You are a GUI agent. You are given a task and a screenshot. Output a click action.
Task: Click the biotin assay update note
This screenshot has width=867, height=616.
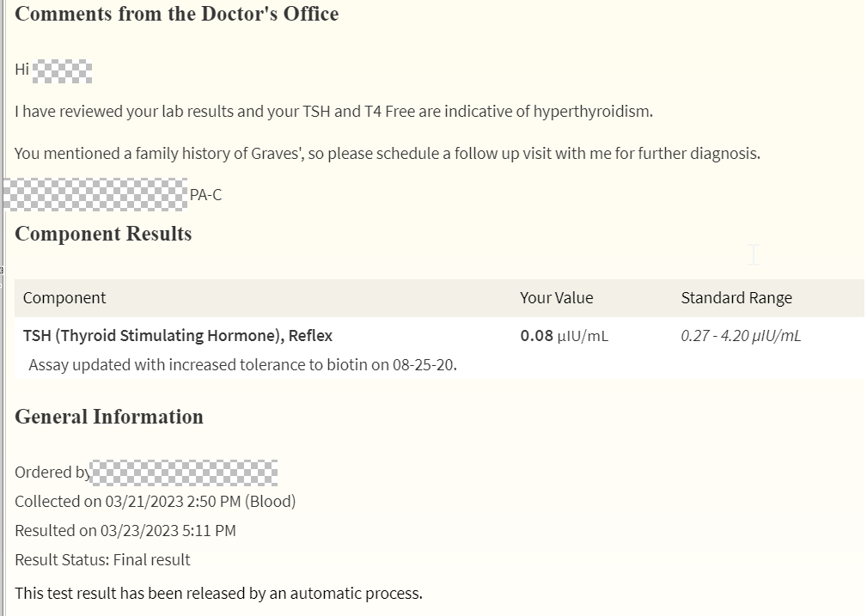(242, 365)
